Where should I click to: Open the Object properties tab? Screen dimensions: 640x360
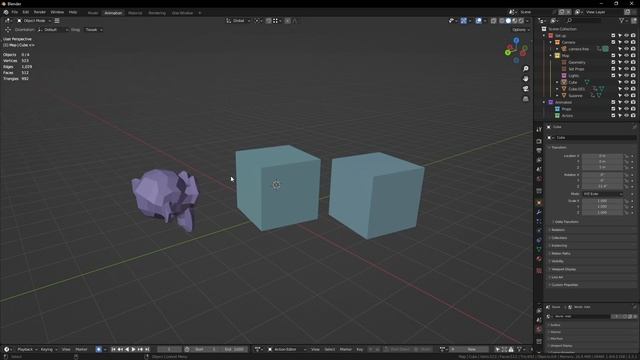coord(539,202)
